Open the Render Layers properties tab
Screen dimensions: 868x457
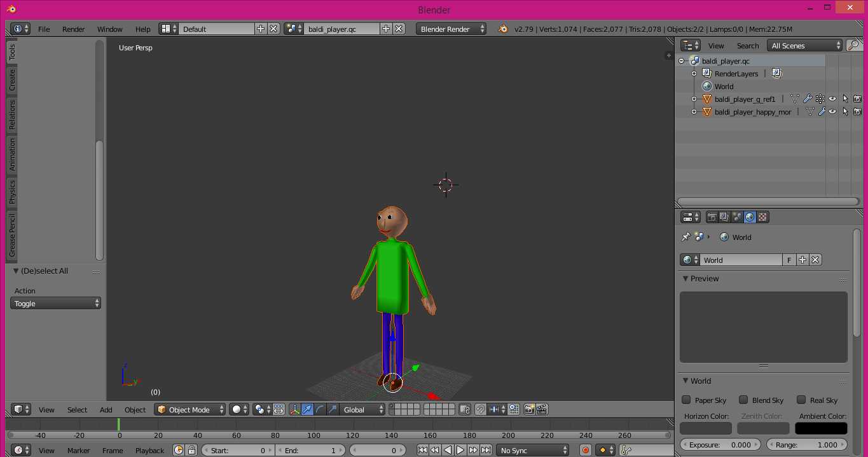pyautogui.click(x=724, y=217)
